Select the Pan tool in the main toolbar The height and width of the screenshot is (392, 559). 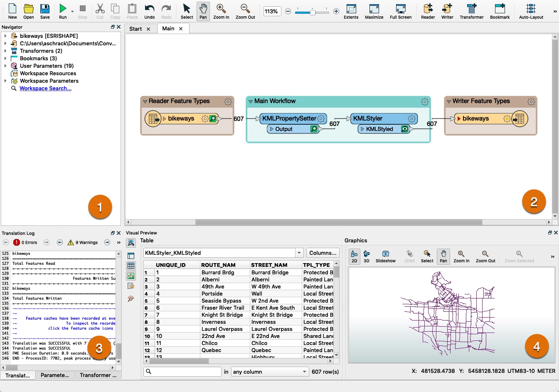(x=203, y=11)
